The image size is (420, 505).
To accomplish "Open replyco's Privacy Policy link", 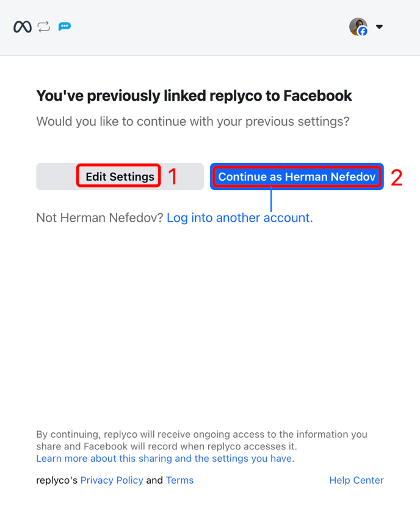I will 112,480.
